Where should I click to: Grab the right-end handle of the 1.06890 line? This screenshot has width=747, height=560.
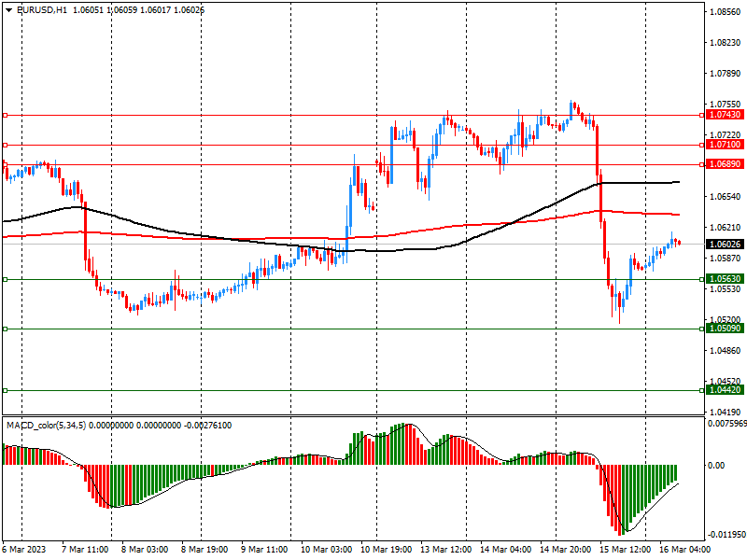pyautogui.click(x=702, y=165)
